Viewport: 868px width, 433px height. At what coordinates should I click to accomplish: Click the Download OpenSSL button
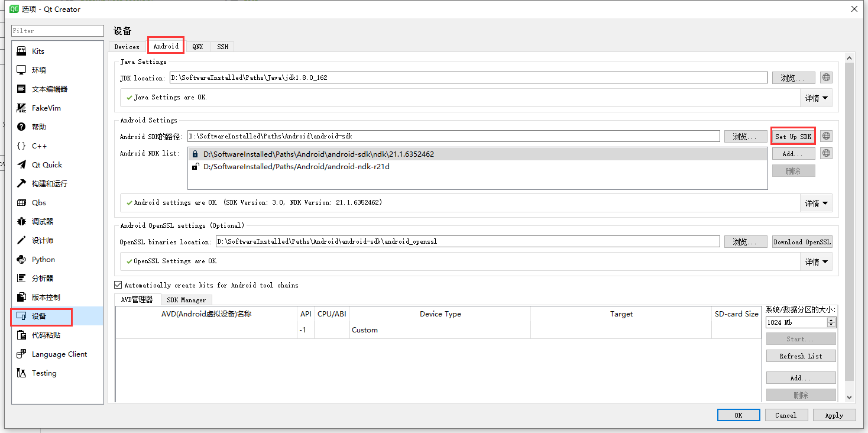pos(802,241)
